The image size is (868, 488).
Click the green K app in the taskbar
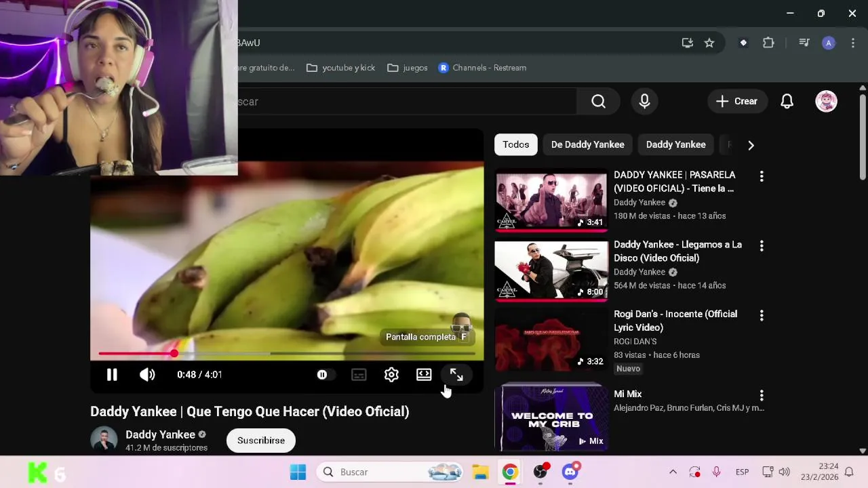point(38,472)
